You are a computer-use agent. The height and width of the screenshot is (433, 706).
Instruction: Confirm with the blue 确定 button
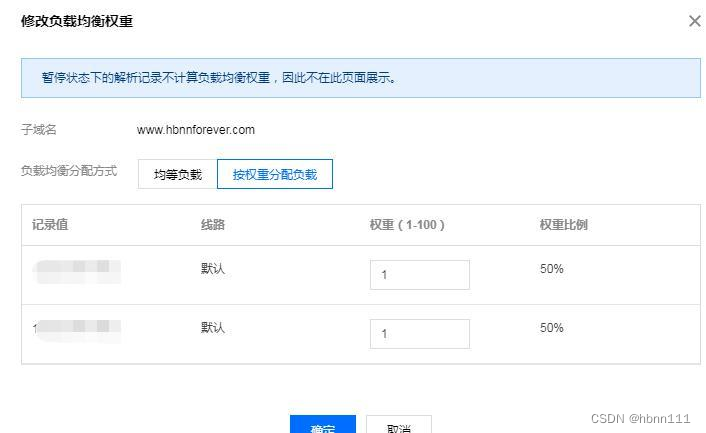click(x=323, y=424)
